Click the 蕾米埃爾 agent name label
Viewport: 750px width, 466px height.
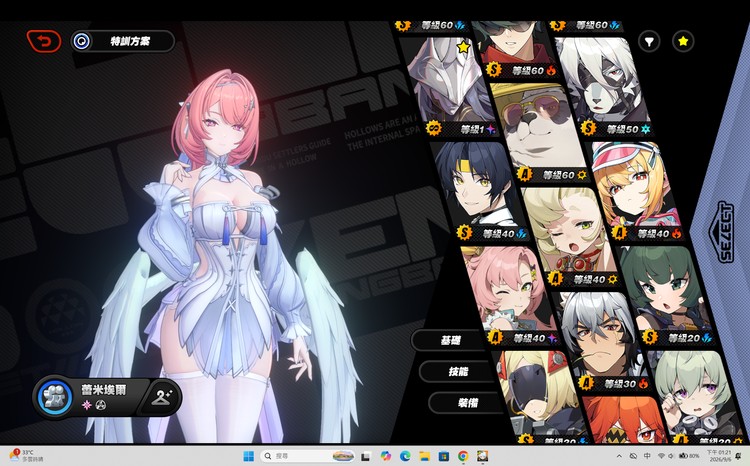pos(103,389)
